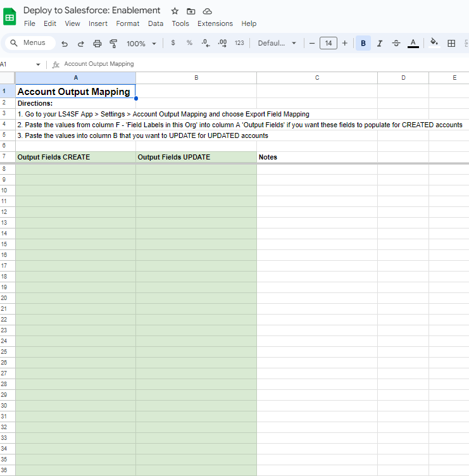Open the text color picker
This screenshot has height=476, width=469.
tap(413, 43)
